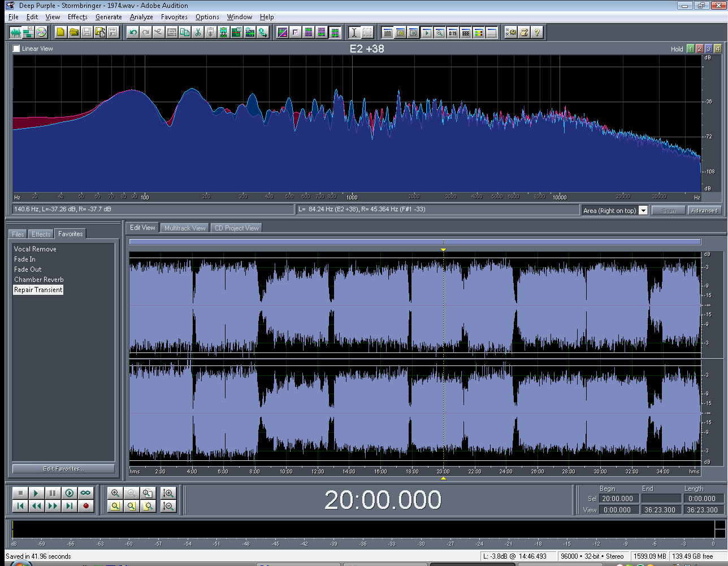Go to beginning with skip-back button
The image size is (728, 566).
point(20,506)
